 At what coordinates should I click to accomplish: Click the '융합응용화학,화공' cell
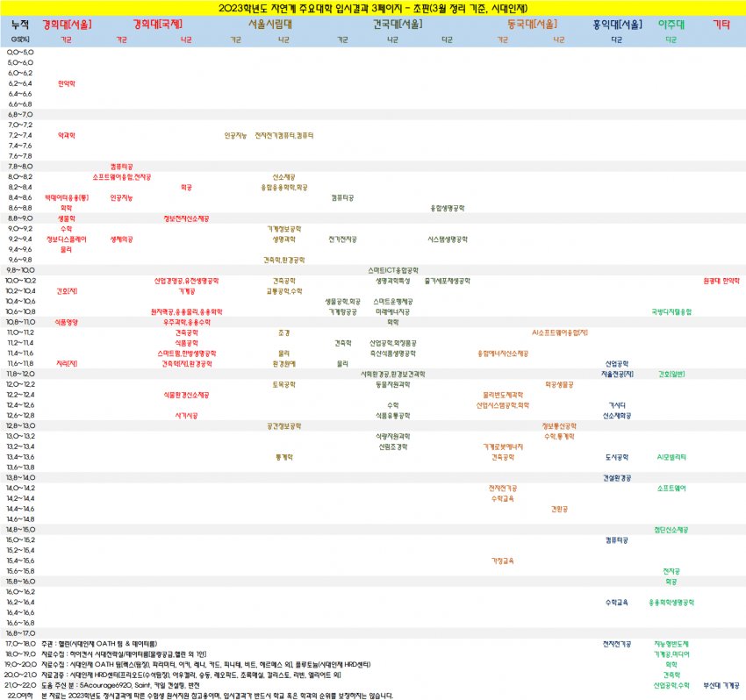click(284, 188)
